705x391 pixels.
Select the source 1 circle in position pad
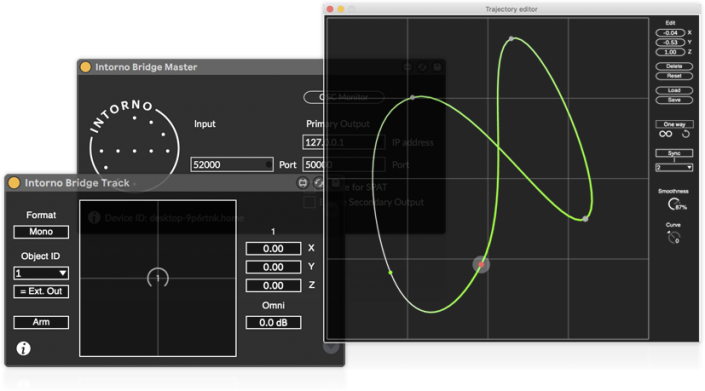tap(158, 278)
